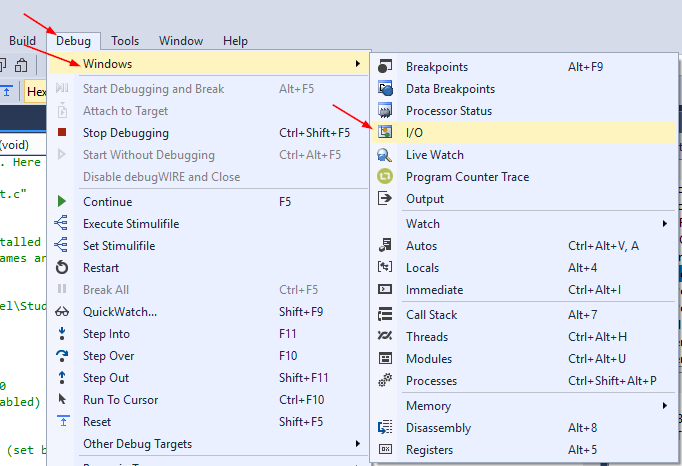Open the Disassembly window entry
The height and width of the screenshot is (466, 682).
[x=524, y=428]
